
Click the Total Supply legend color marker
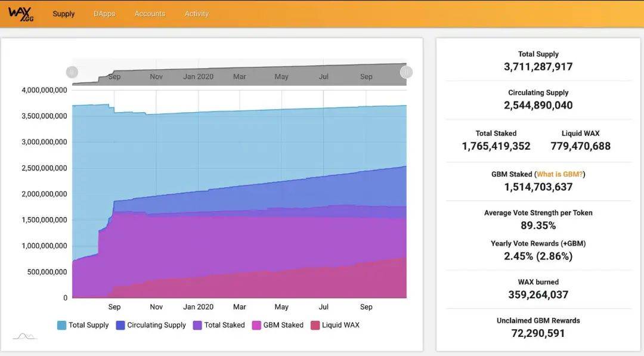[61, 325]
